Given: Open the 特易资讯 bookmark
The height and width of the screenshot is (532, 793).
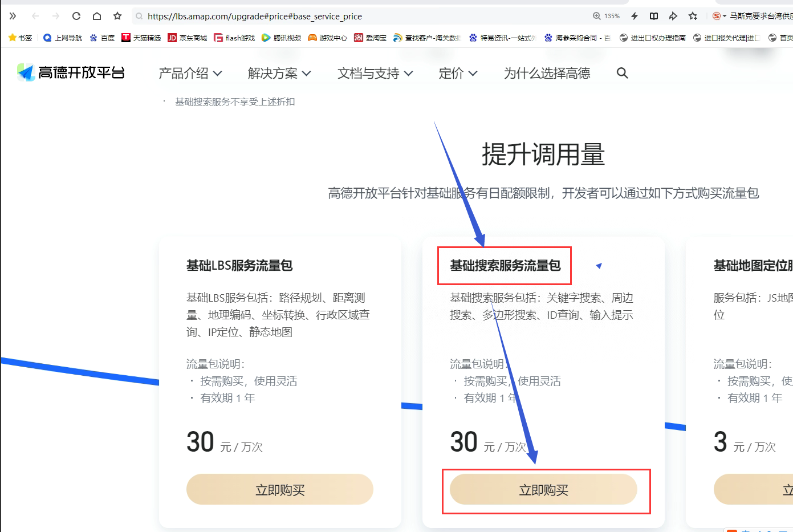Looking at the screenshot, I should (502, 38).
